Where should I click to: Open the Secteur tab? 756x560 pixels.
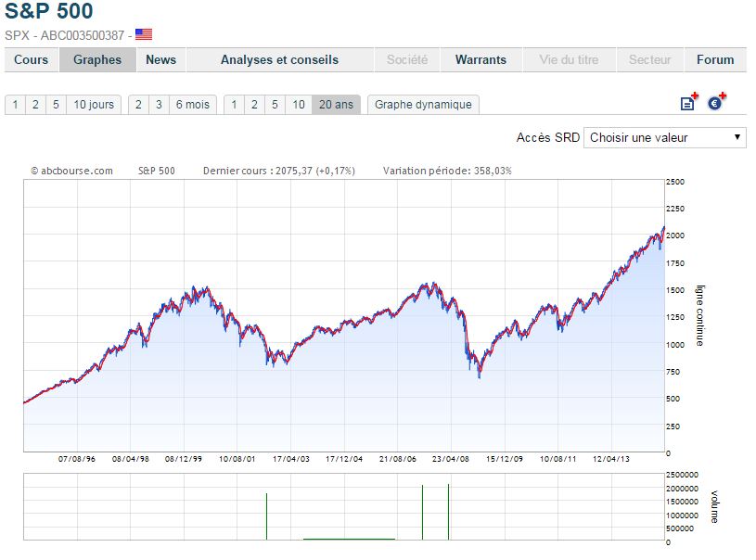click(x=650, y=59)
